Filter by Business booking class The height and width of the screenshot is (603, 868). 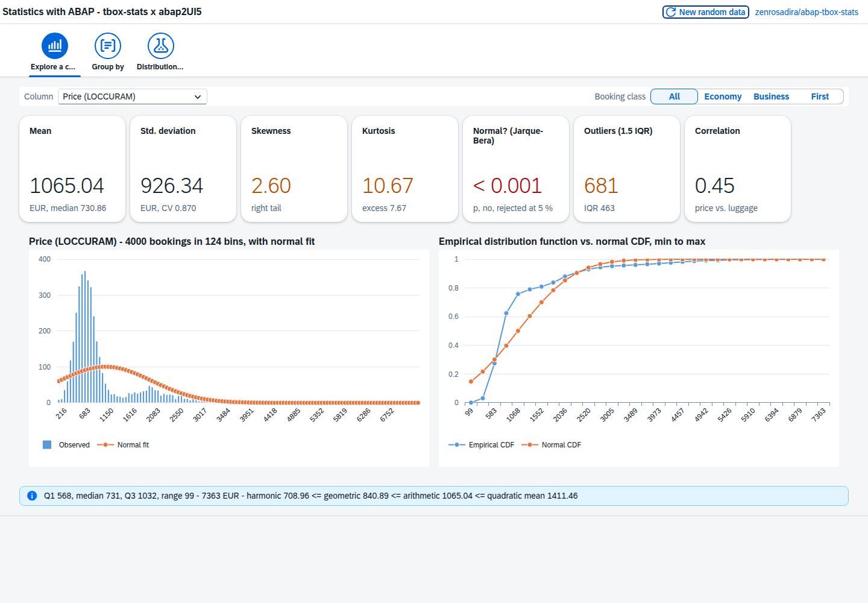pyautogui.click(x=771, y=96)
